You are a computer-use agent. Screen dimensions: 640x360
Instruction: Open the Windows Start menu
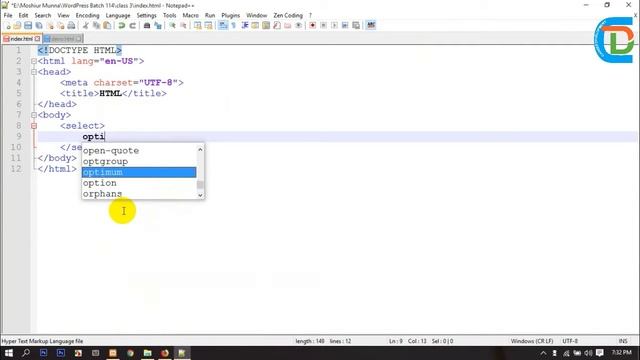(x=8, y=353)
